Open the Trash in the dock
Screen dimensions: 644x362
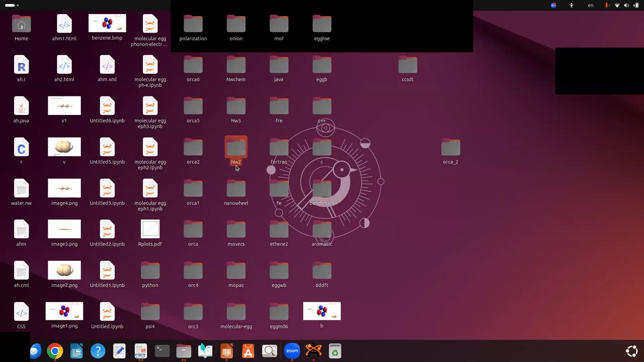coord(335,351)
